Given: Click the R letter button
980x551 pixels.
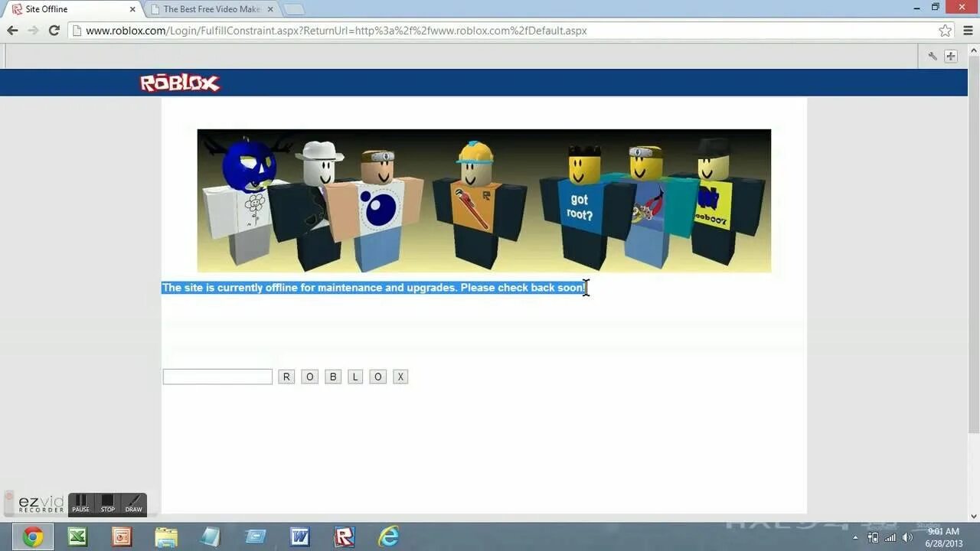Looking at the screenshot, I should coord(286,377).
